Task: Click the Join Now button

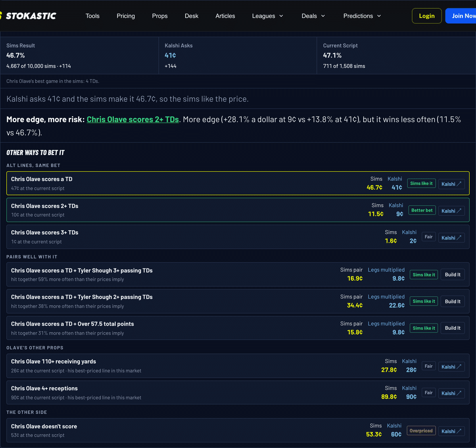Action: pos(461,16)
